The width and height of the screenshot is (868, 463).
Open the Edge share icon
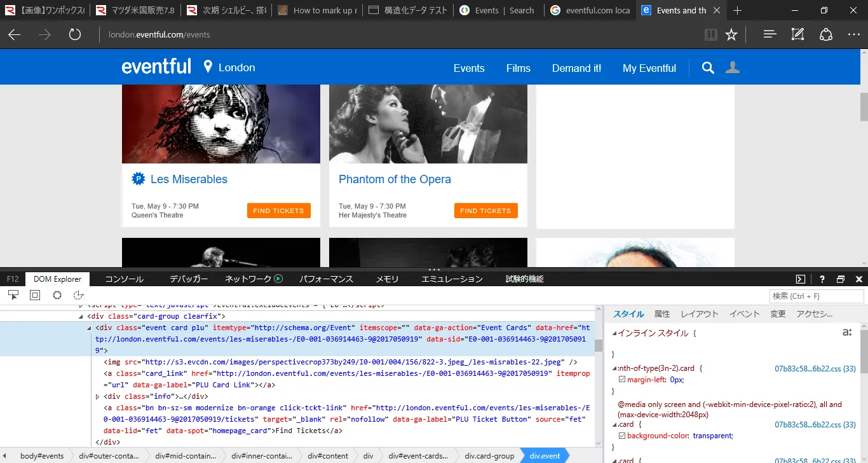coord(825,35)
